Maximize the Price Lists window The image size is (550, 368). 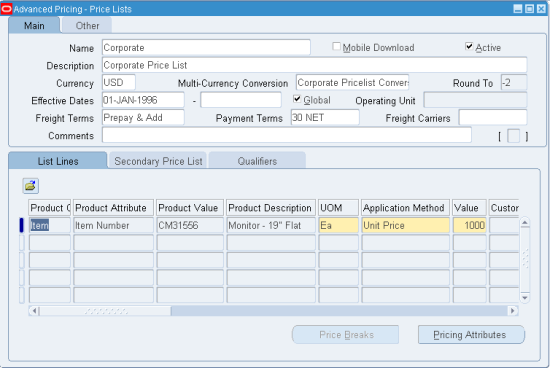click(529, 9)
